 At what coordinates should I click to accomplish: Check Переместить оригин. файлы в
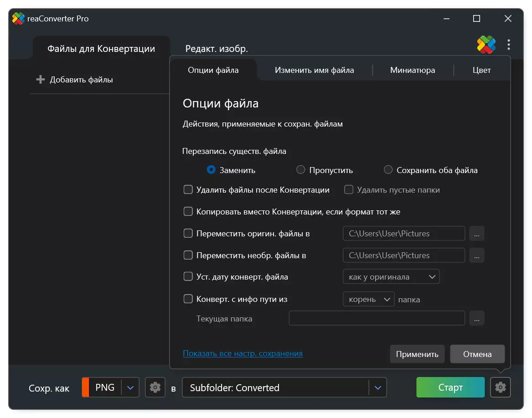188,233
